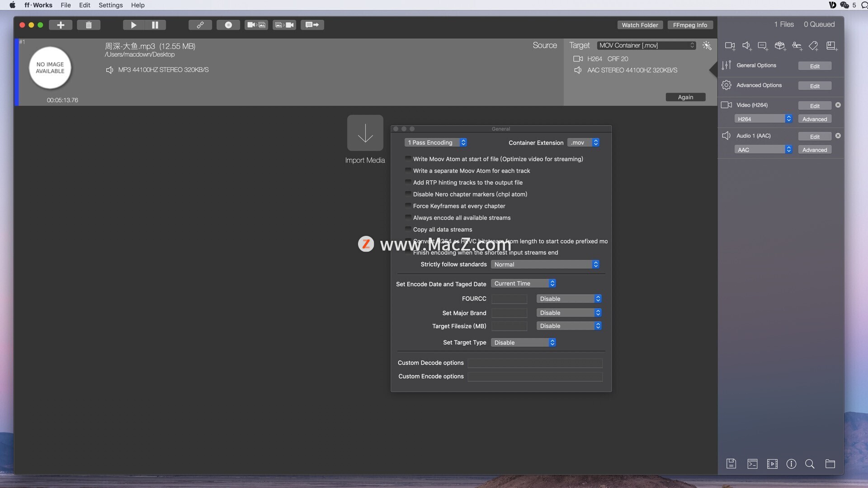Open the Help menu
The height and width of the screenshot is (488, 868).
click(x=138, y=5)
